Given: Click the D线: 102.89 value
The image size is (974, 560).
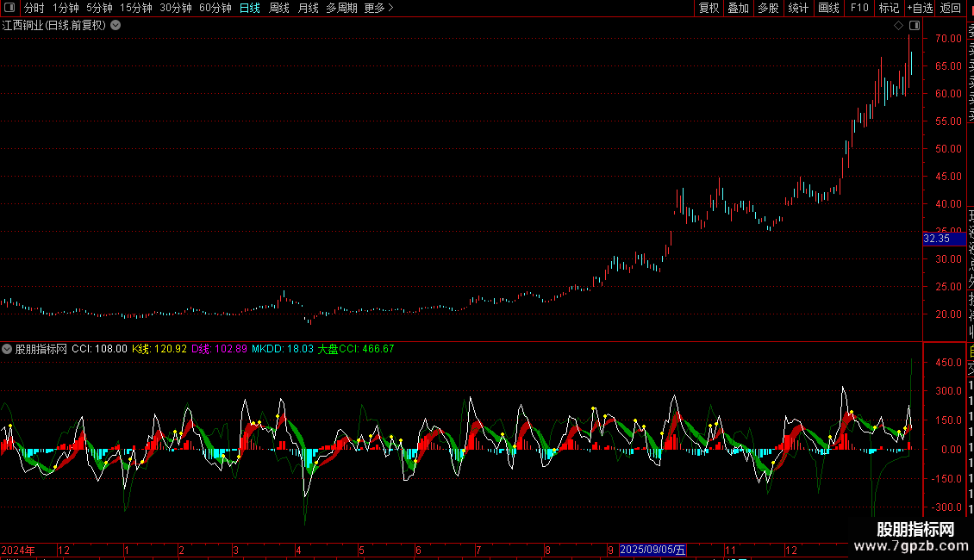Looking at the screenshot, I should tap(219, 349).
